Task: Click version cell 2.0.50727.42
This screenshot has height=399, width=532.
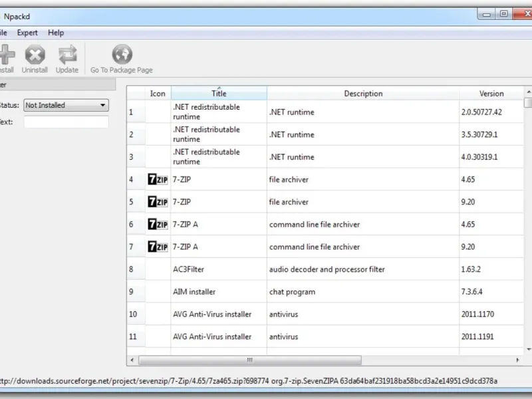Action: tap(491, 112)
